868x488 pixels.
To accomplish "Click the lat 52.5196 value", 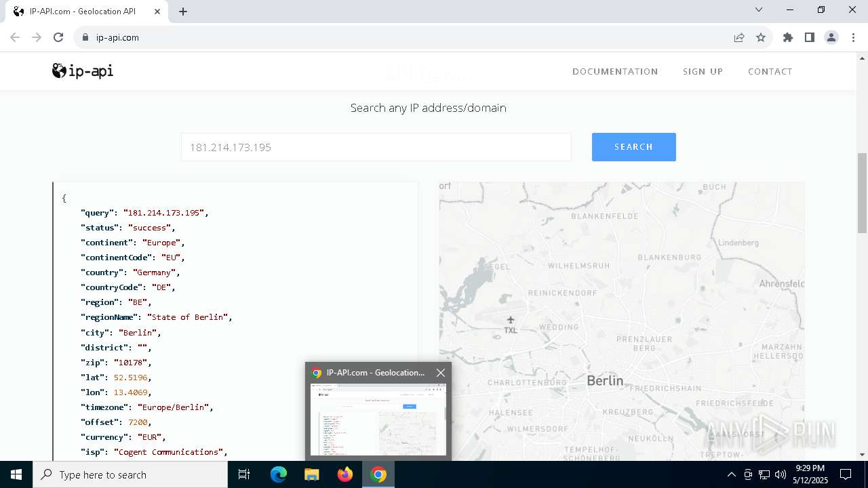I will [130, 378].
